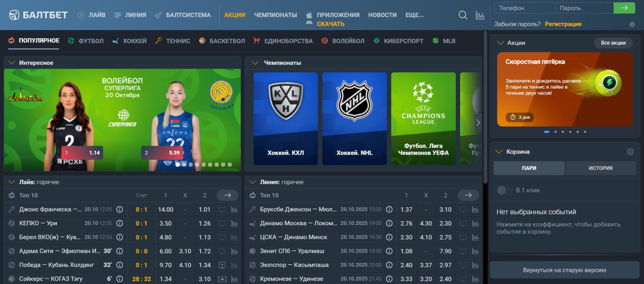Click the Baltbet logo

[x=38, y=15]
